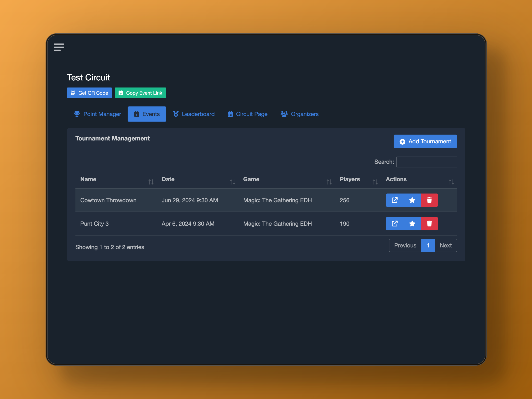Viewport: 532px width, 399px height.
Task: Open Cowtown Throwdown in new window icon
Action: click(395, 200)
